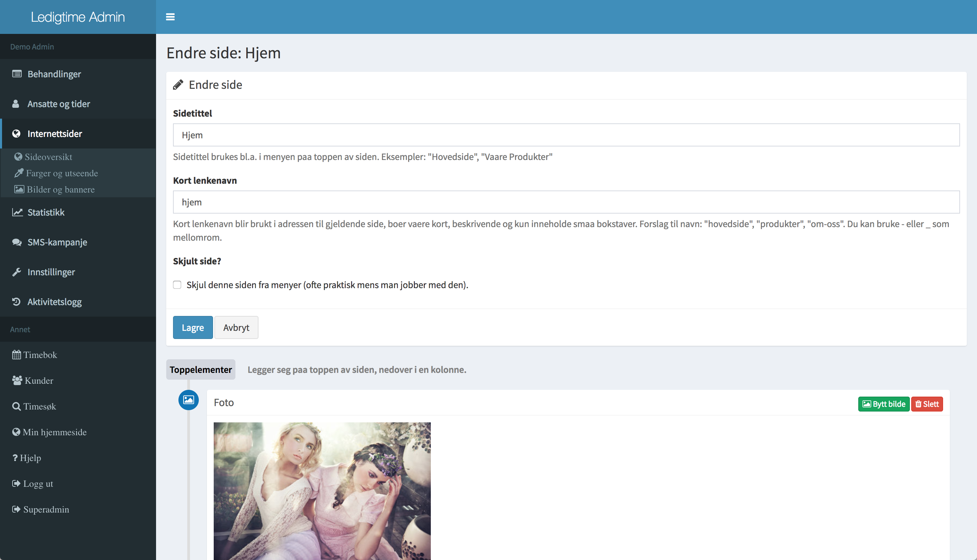This screenshot has width=977, height=560.
Task: Click into the Kort lenkenavn input field
Action: point(566,202)
